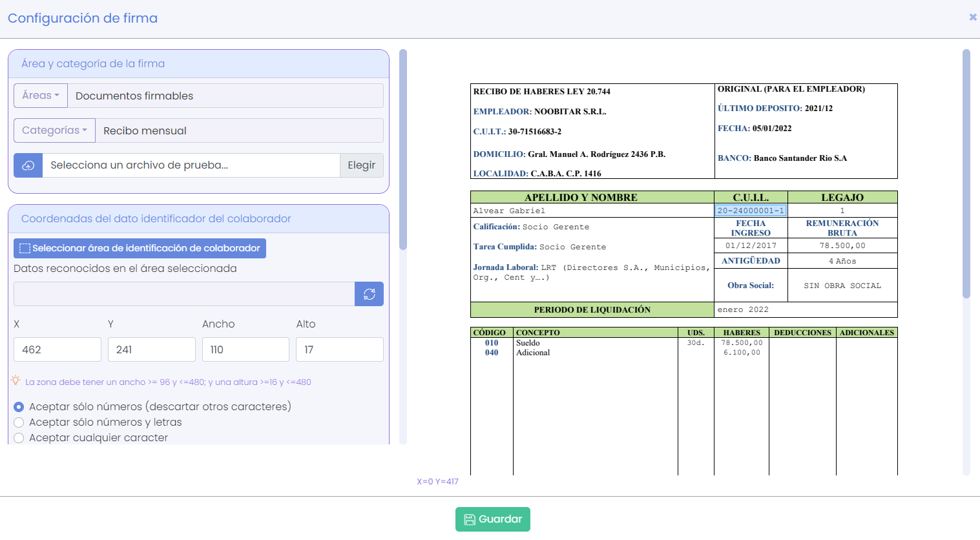
Task: Click the recognized data text field
Action: pos(184,294)
